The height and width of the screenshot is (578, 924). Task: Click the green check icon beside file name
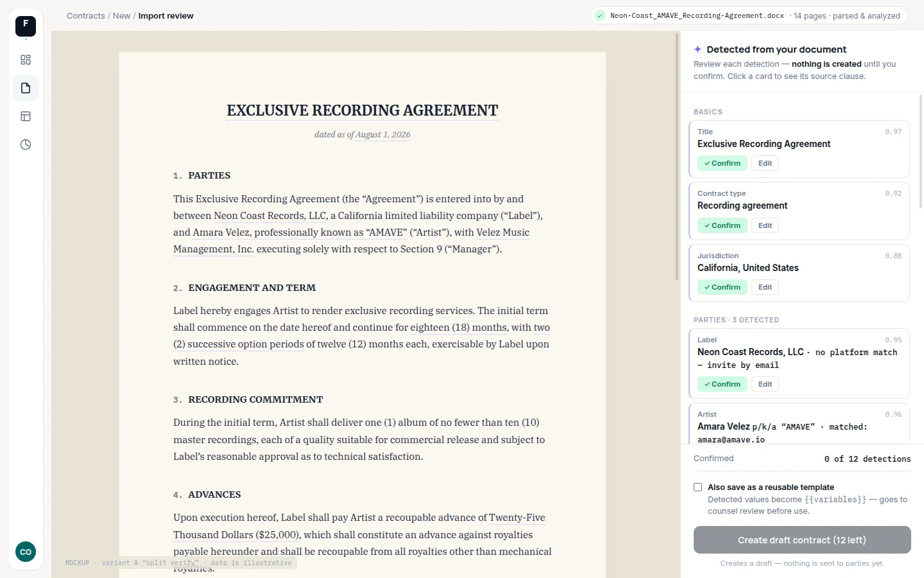coord(600,15)
